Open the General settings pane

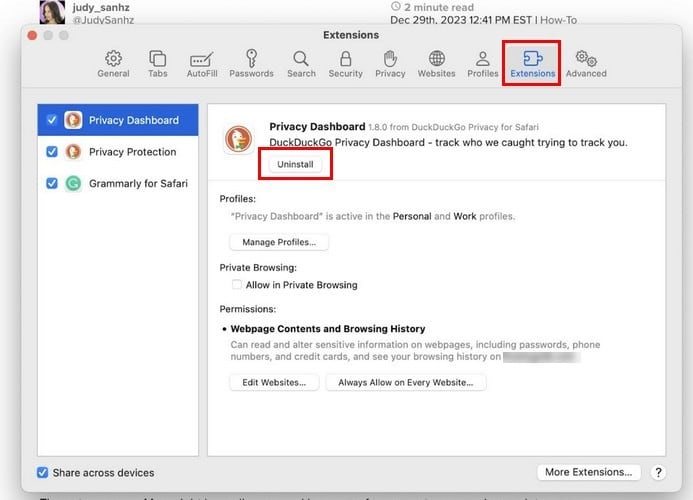pos(113,63)
